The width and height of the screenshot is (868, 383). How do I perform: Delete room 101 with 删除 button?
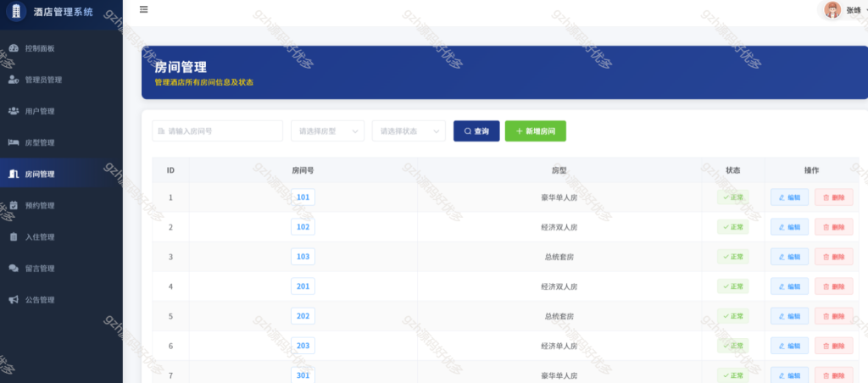click(x=834, y=197)
